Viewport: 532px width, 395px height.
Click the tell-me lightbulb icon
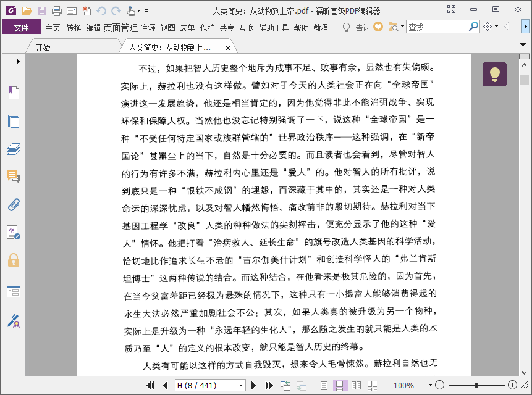click(x=346, y=27)
